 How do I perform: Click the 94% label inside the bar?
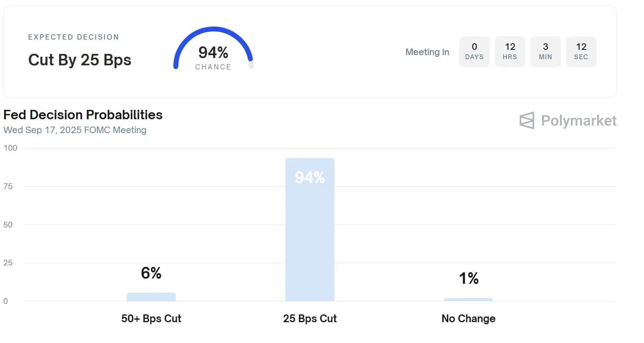(310, 178)
